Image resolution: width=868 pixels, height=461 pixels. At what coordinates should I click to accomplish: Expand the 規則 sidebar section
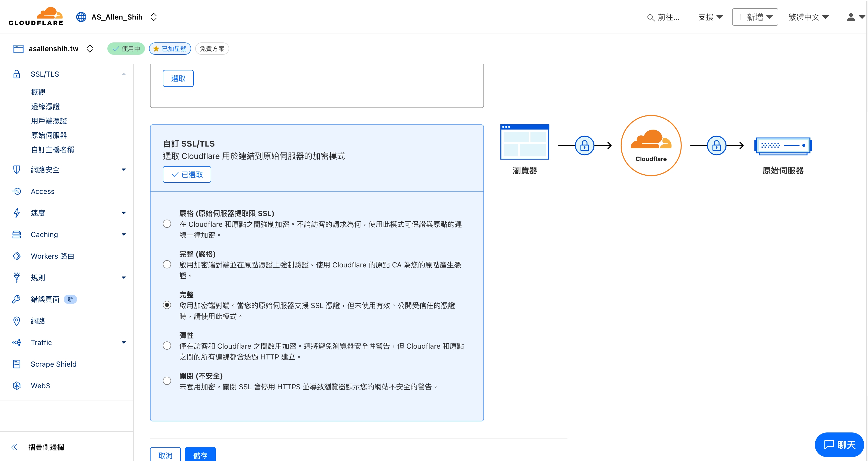124,277
